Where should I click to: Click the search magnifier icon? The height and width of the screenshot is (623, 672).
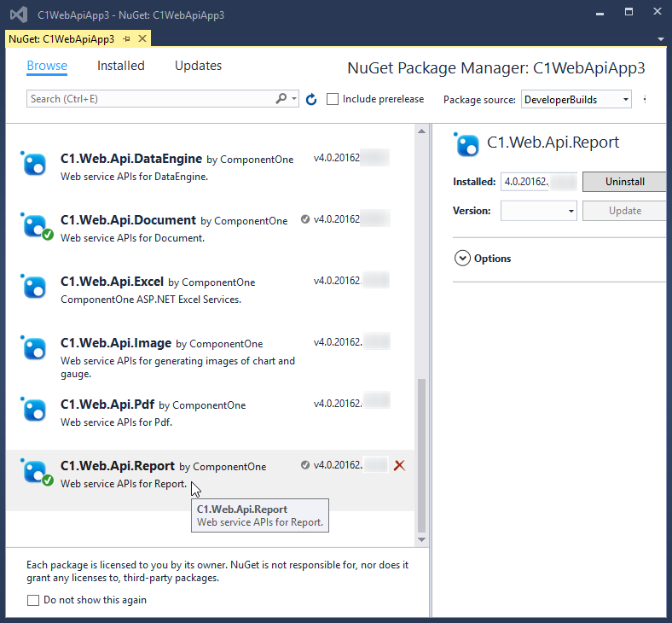[281, 99]
